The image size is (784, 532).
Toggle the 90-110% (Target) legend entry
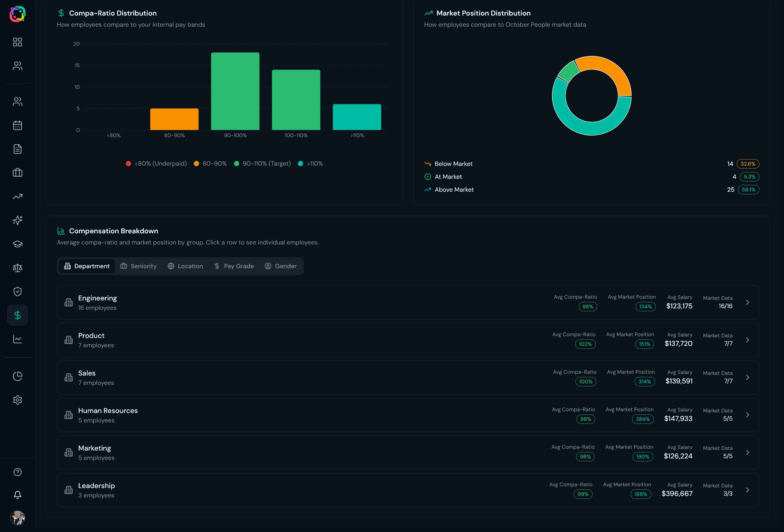click(x=262, y=164)
